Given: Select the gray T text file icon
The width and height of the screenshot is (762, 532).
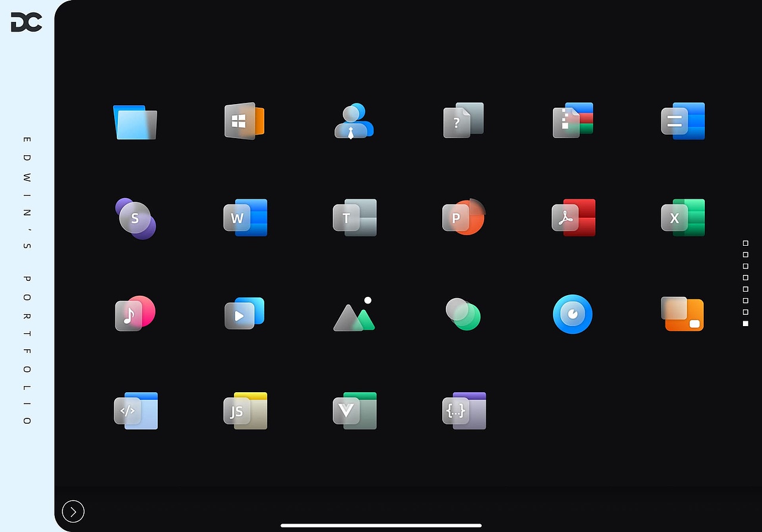Looking at the screenshot, I should click(x=355, y=218).
